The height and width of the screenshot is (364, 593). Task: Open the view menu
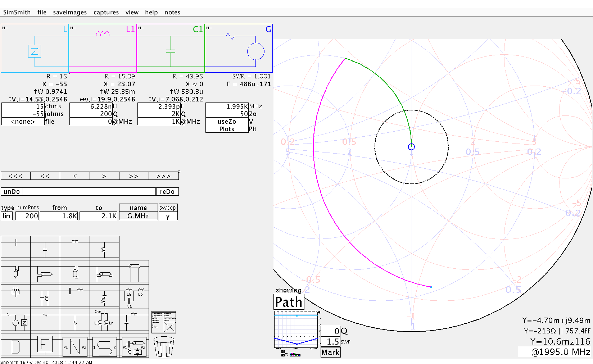point(132,12)
